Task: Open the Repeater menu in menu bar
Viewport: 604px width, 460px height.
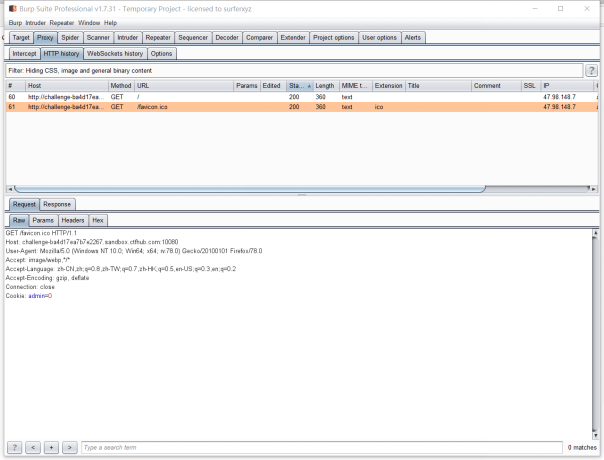Action: 62,23
